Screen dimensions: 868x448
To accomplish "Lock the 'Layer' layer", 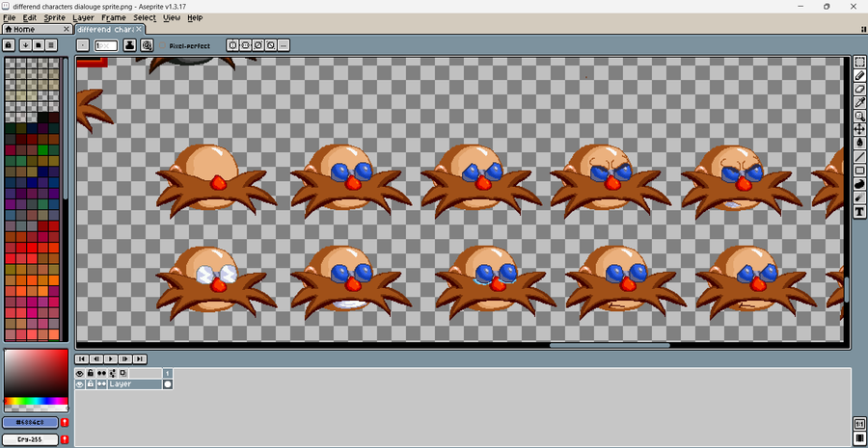I will click(91, 384).
